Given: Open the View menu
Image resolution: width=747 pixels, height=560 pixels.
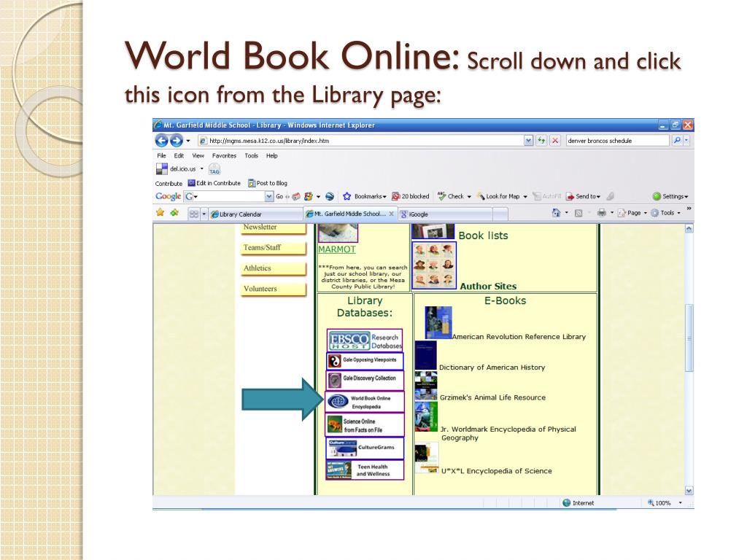Looking at the screenshot, I should (x=198, y=156).
